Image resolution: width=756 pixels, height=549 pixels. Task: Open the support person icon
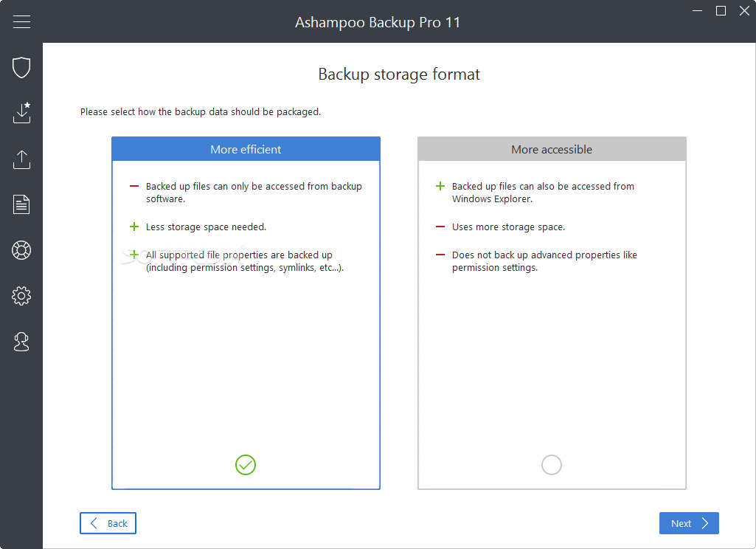[x=21, y=342]
